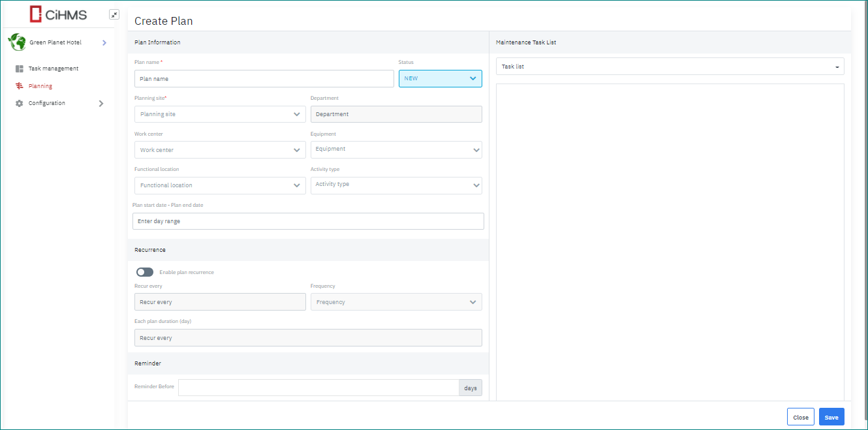
Task: Open the Work center dropdown
Action: [x=219, y=150]
